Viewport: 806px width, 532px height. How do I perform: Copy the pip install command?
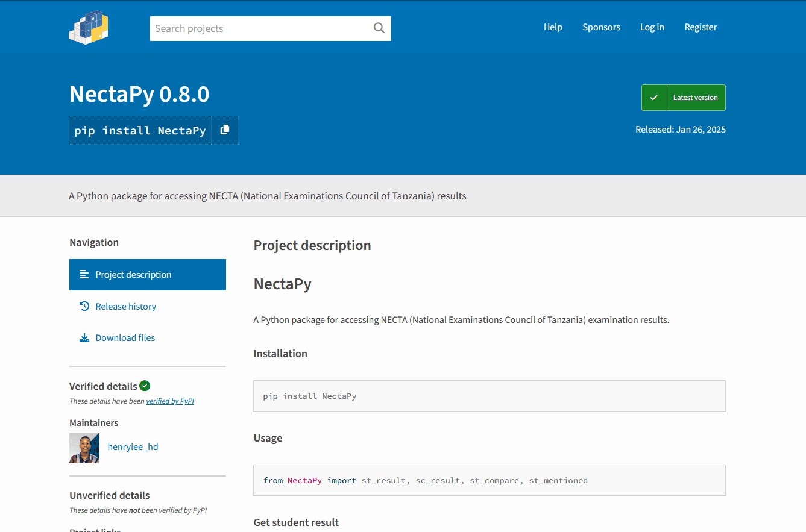coord(225,130)
